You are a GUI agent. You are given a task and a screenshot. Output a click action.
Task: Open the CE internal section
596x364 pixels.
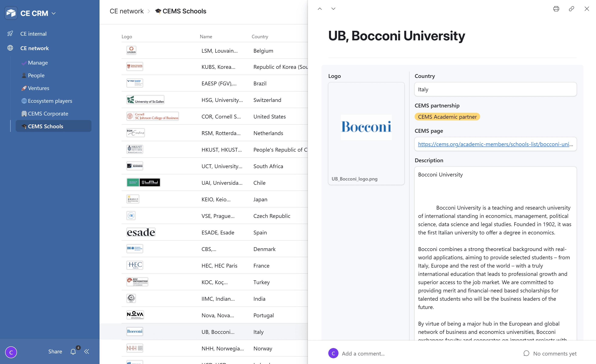[33, 34]
